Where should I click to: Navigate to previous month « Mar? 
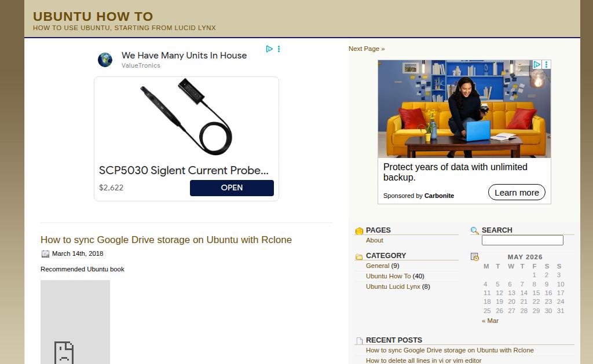tap(490, 321)
